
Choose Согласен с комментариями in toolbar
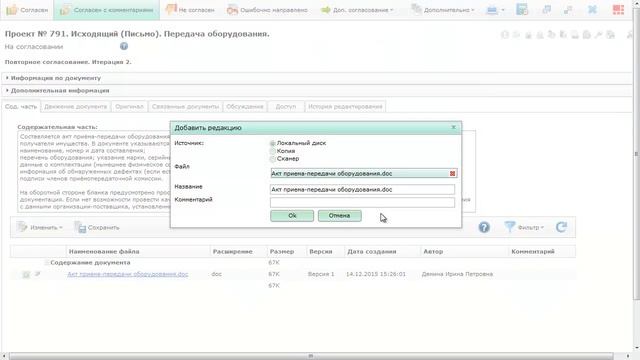pyautogui.click(x=107, y=9)
